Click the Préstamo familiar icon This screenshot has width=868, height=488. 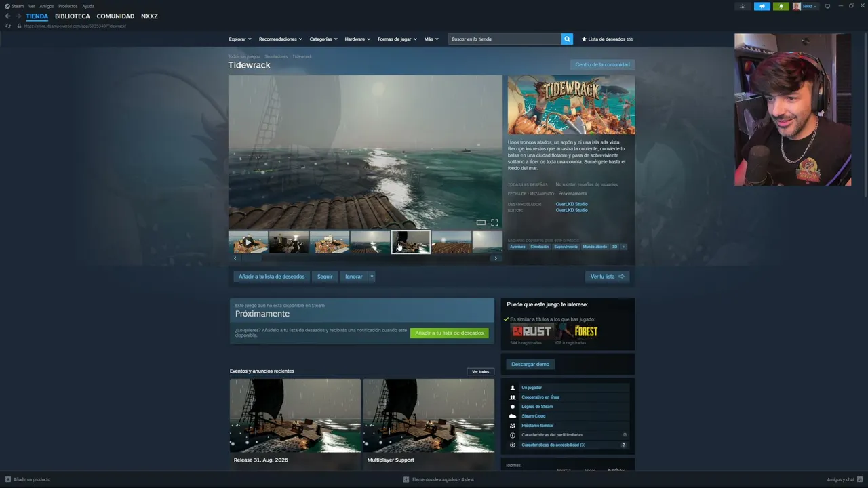513,426
